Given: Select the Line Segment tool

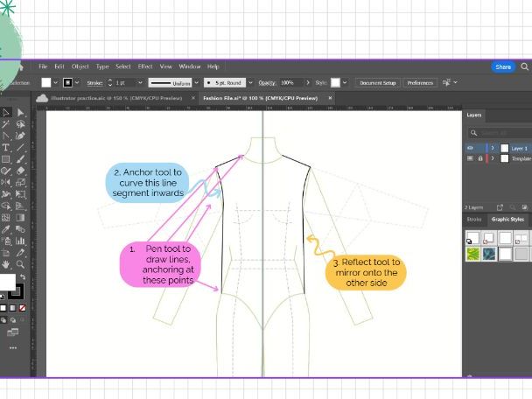Looking at the screenshot, I should 20,148.
